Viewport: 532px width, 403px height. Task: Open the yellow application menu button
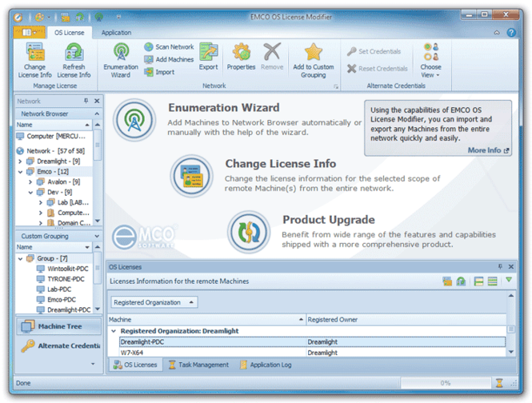click(x=29, y=32)
